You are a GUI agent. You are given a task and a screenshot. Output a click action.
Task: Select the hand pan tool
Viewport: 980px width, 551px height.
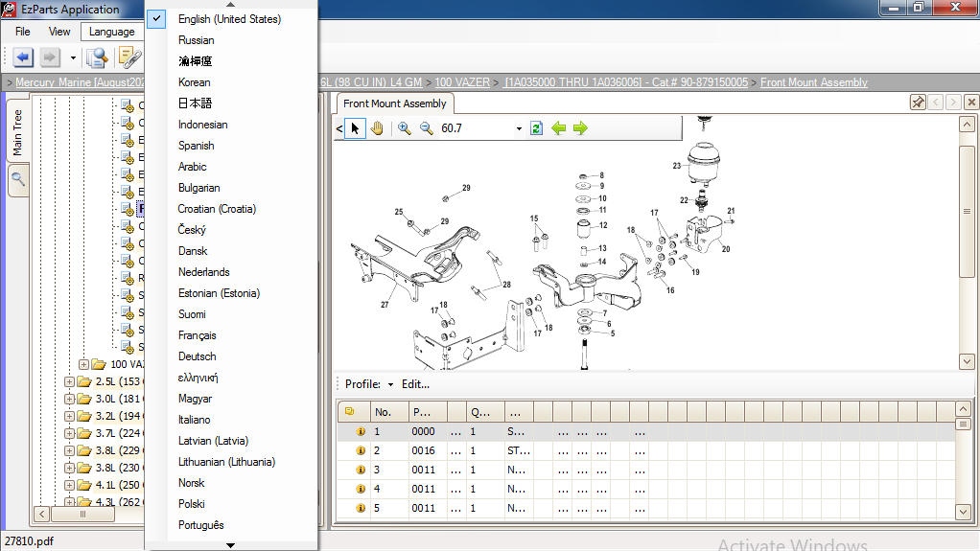click(x=377, y=128)
